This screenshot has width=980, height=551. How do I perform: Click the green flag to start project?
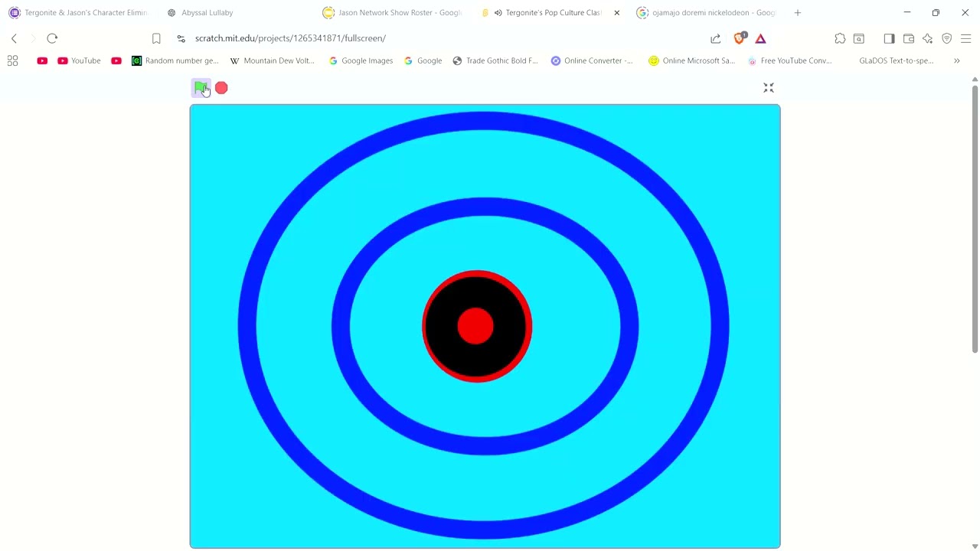coord(201,88)
